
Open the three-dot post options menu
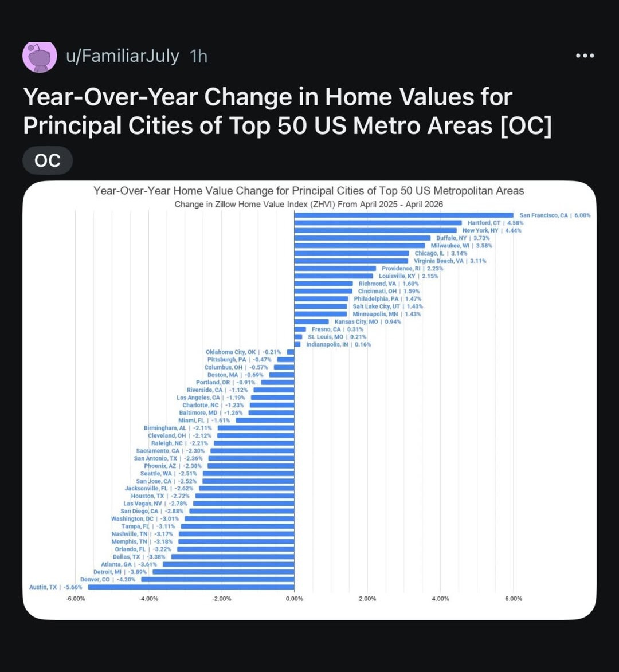[585, 56]
